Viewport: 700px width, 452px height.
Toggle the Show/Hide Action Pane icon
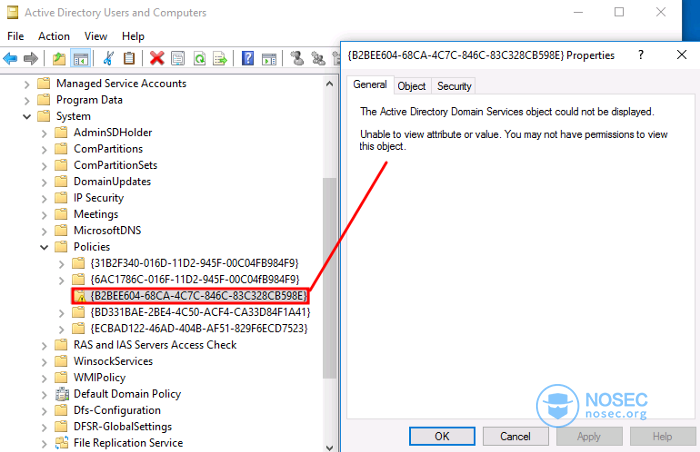point(269,59)
